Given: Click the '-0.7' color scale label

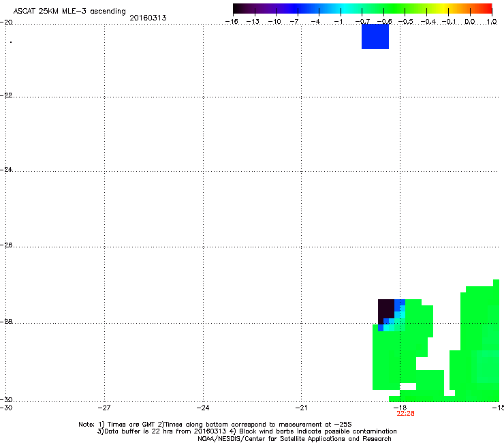Looking at the screenshot, I should (x=362, y=22).
